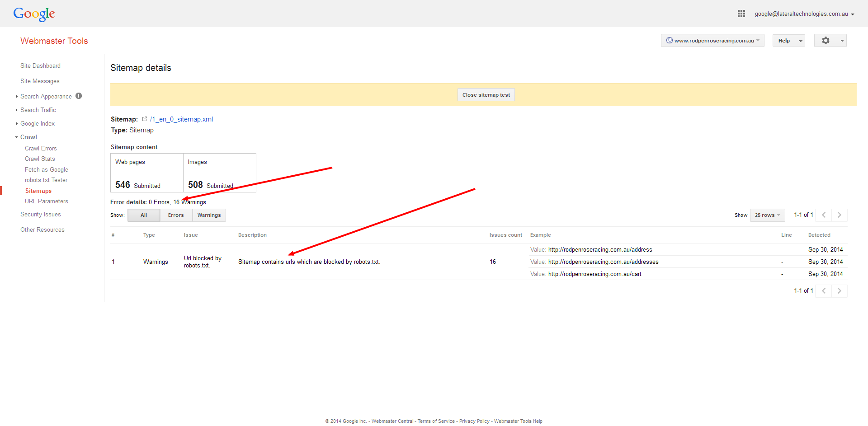Click the Example column header
868x426 pixels.
click(x=541, y=235)
